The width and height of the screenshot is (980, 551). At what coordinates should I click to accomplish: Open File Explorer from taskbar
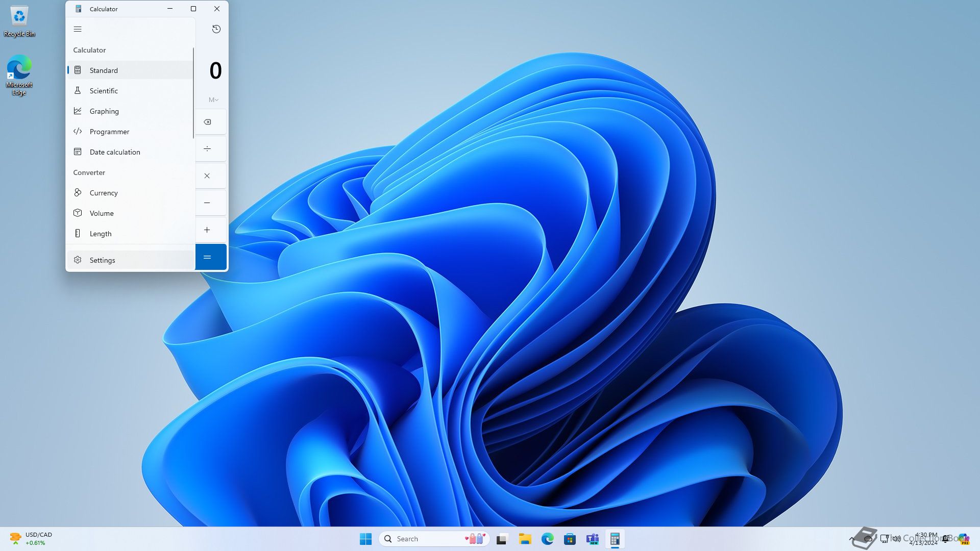coord(525,539)
